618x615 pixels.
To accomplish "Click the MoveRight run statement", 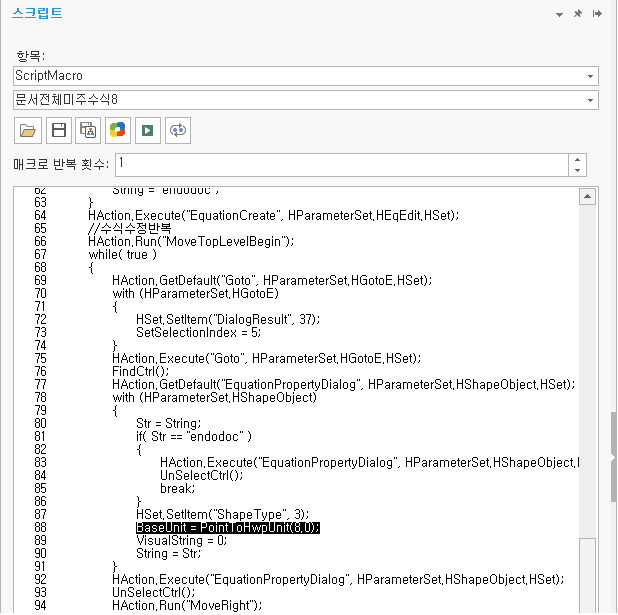I will coord(187,606).
